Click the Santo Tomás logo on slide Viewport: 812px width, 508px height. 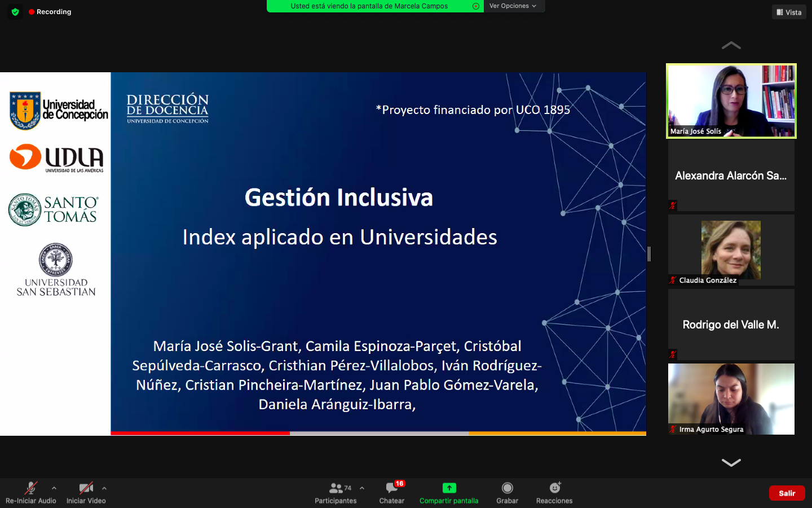pyautogui.click(x=54, y=209)
